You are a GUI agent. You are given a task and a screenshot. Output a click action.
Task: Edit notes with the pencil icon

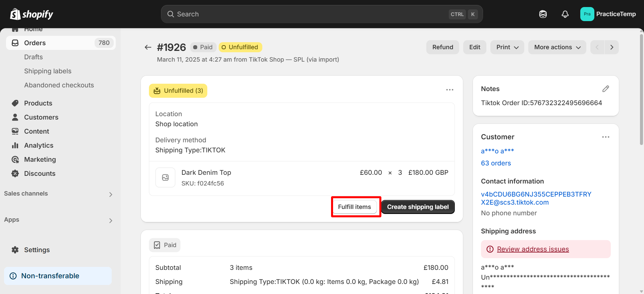pyautogui.click(x=605, y=89)
